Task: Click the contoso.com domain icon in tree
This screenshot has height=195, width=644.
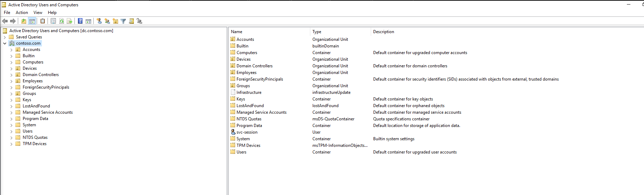Action: point(12,43)
